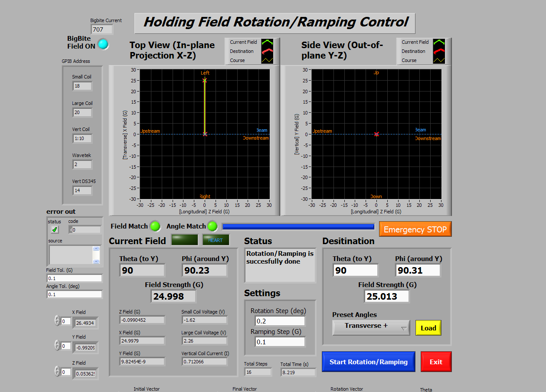The image size is (546, 392).
Task: Click the X Field offset box showing 0
Action: 65,321
